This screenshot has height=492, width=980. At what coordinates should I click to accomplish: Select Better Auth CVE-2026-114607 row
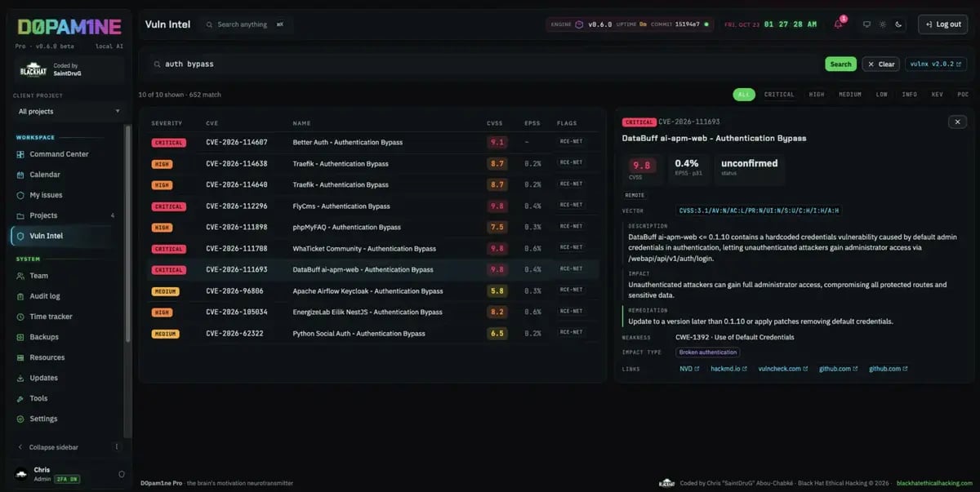click(372, 142)
